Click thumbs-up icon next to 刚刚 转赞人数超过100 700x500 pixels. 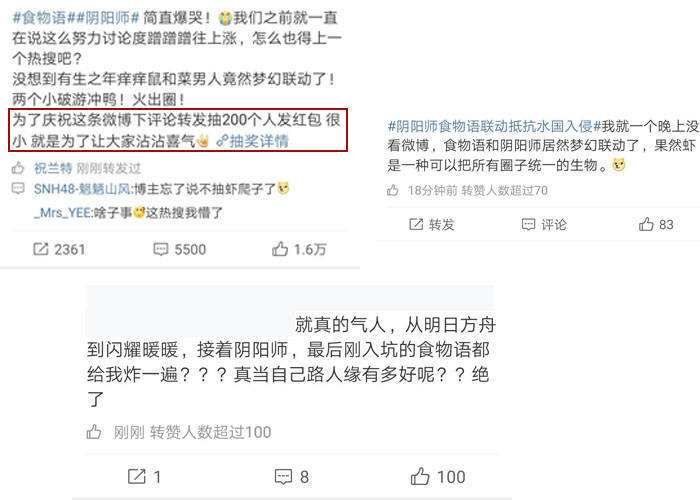94,431
